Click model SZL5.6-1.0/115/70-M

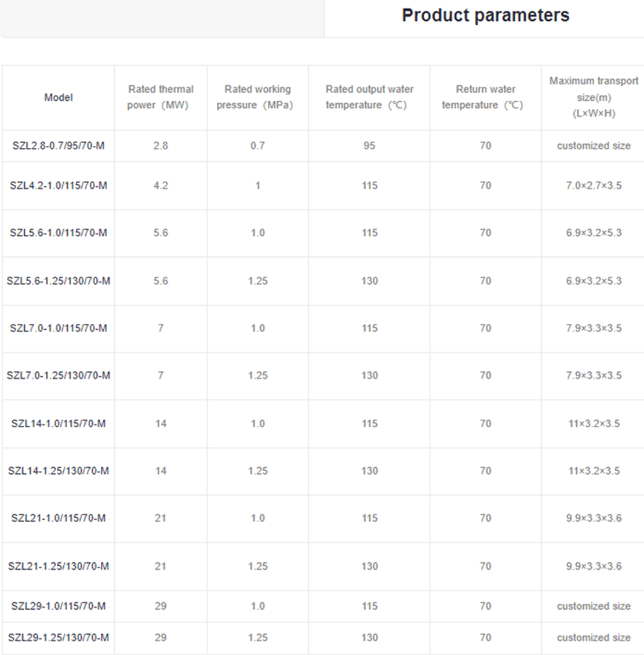(59, 233)
